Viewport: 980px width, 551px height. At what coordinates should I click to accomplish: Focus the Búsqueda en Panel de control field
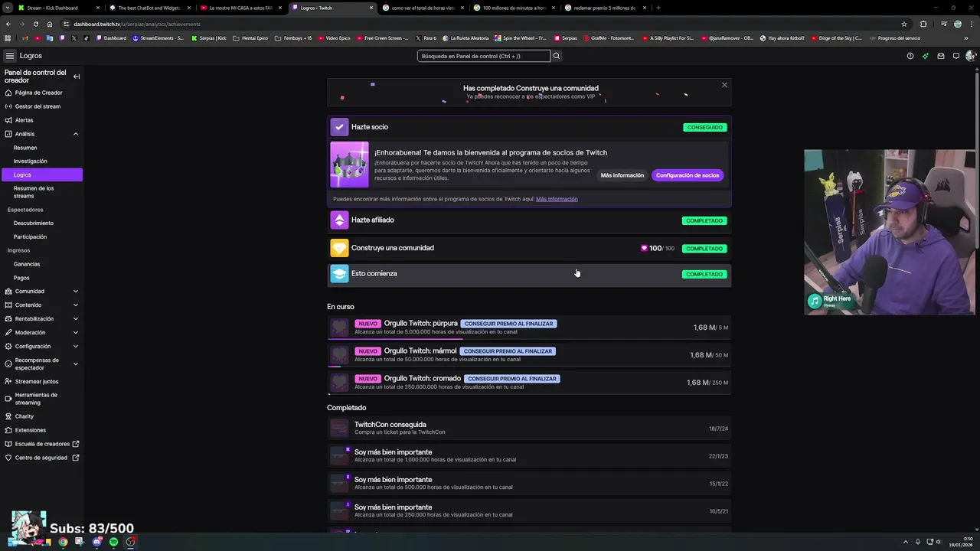tap(484, 56)
